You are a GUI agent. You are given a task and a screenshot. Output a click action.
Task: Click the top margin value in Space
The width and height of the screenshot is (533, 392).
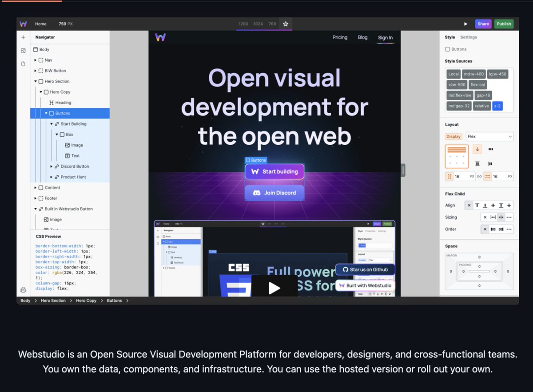point(479,257)
